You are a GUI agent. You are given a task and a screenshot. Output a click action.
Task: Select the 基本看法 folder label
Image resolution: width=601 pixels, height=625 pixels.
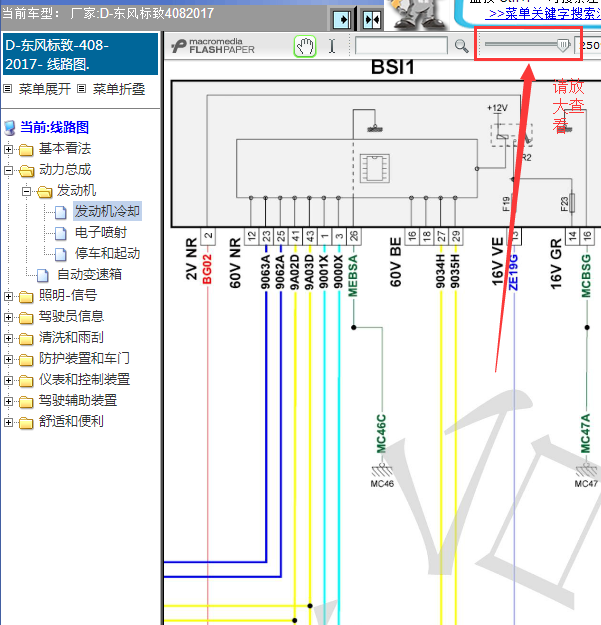(65, 149)
